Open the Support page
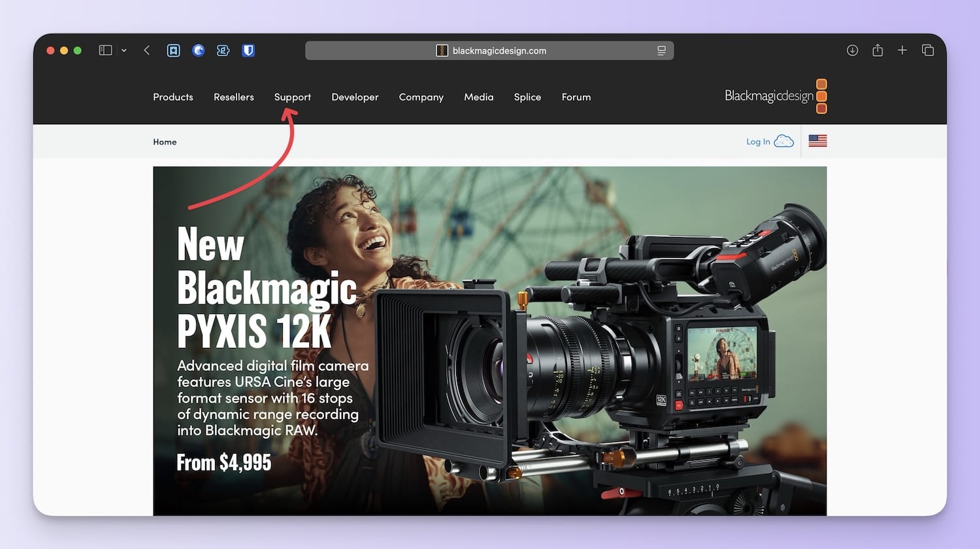980x549 pixels. click(293, 97)
